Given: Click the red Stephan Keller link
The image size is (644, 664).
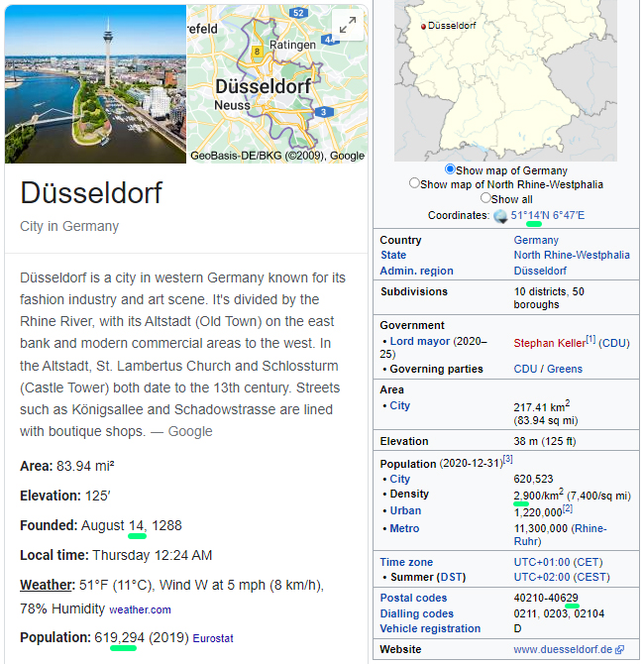Looking at the screenshot, I should tap(549, 343).
